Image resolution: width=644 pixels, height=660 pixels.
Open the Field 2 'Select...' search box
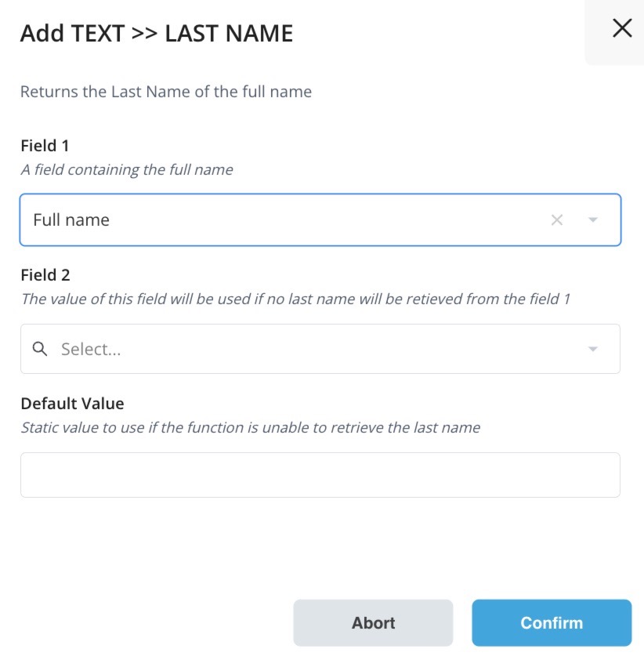tap(320, 349)
